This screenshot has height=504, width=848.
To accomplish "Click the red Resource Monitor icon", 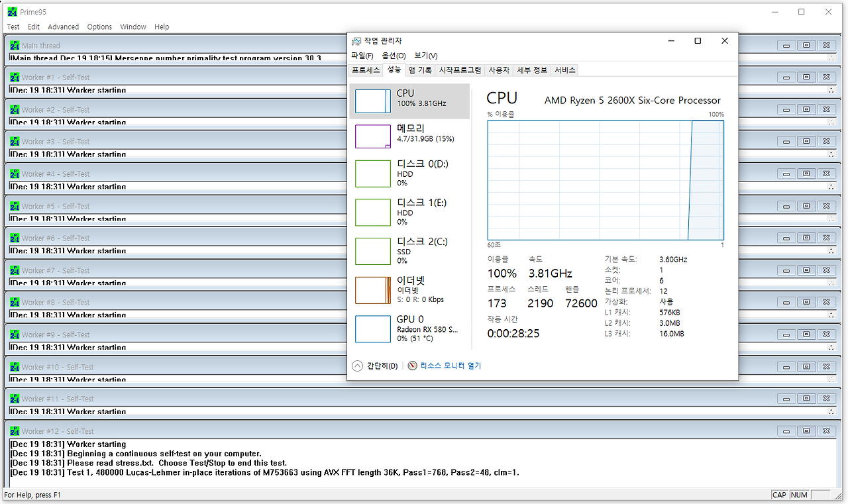I will click(411, 365).
